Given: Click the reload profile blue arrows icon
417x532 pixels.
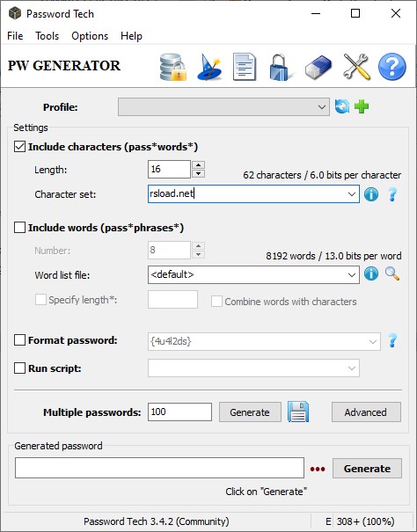Looking at the screenshot, I should tap(342, 106).
